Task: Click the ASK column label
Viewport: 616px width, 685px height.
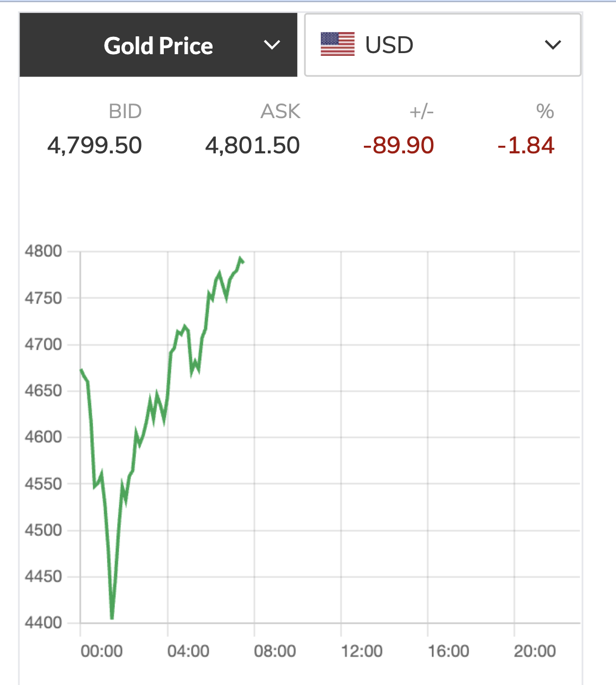Action: [280, 111]
